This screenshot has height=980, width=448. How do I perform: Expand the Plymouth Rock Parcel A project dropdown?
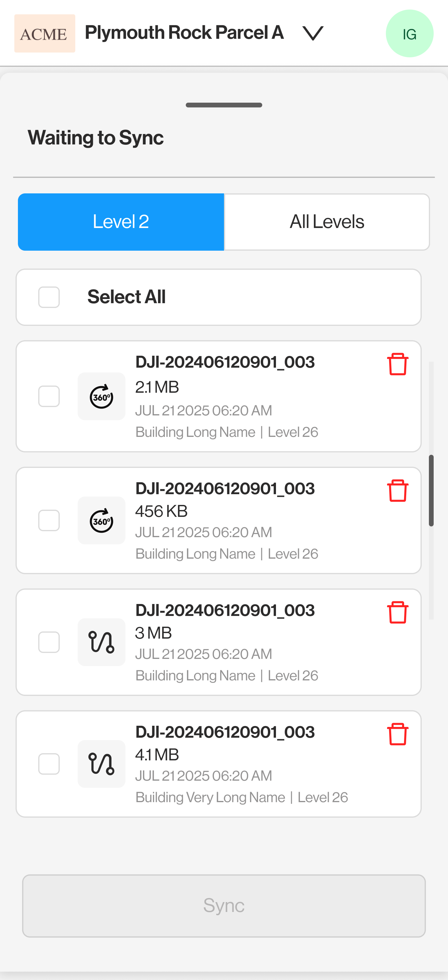pyautogui.click(x=313, y=33)
